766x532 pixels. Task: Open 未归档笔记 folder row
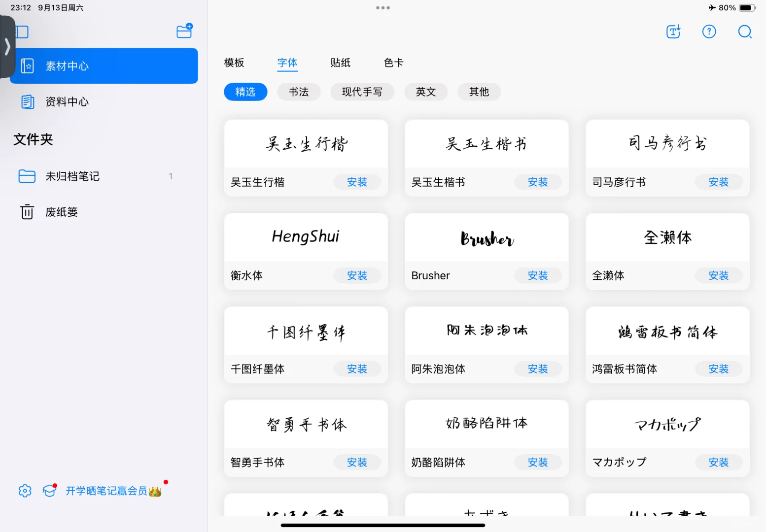[x=104, y=176]
